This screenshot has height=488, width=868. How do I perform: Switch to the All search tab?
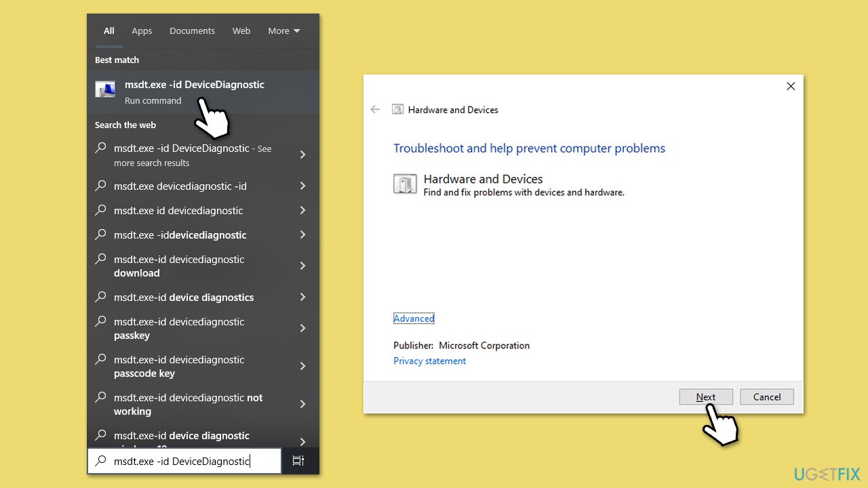click(x=108, y=31)
